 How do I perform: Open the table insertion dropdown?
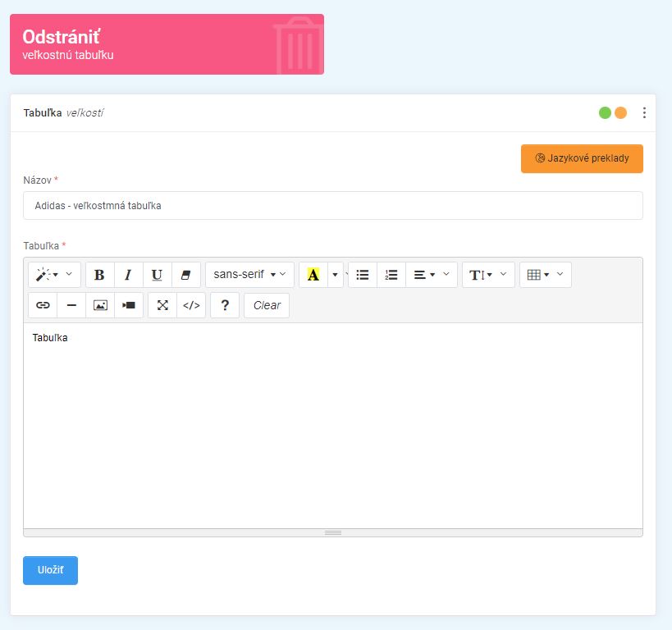click(x=545, y=275)
